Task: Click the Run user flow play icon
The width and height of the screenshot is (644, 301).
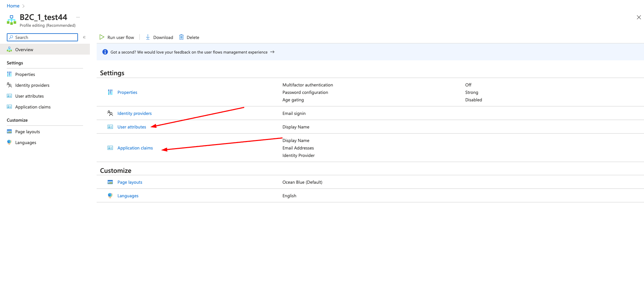Action: point(102,37)
